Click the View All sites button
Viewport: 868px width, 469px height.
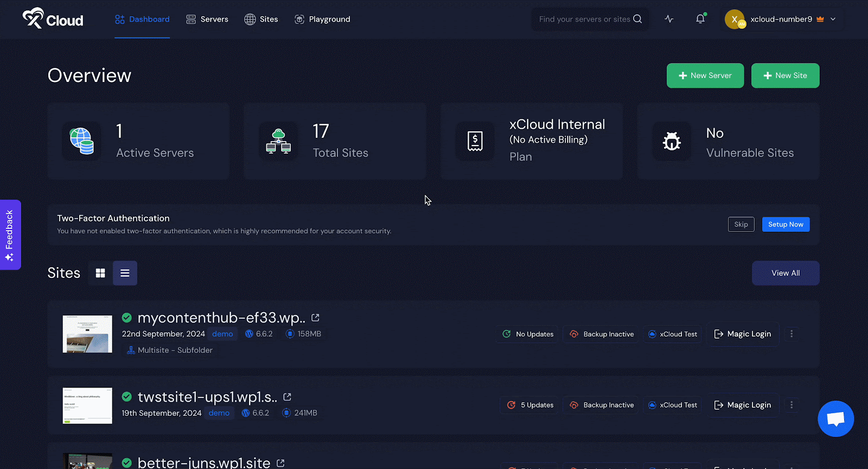click(786, 273)
